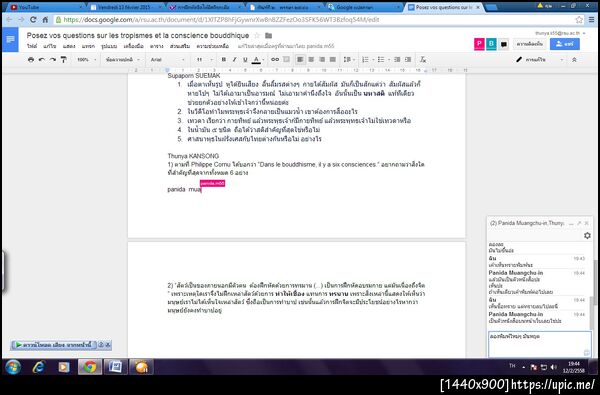Image resolution: width=600 pixels, height=395 pixels.
Task: Open the Format menu in Docs
Action: pyautogui.click(x=109, y=46)
